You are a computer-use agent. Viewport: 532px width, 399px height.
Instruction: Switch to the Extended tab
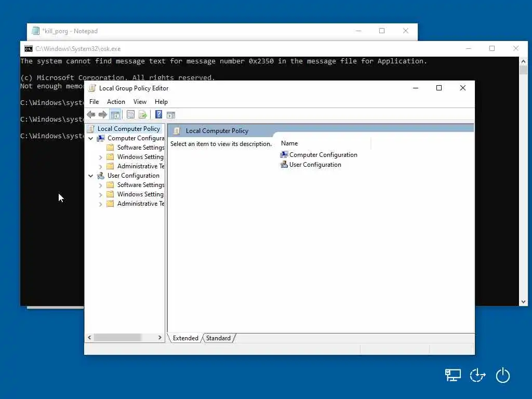(x=185, y=338)
